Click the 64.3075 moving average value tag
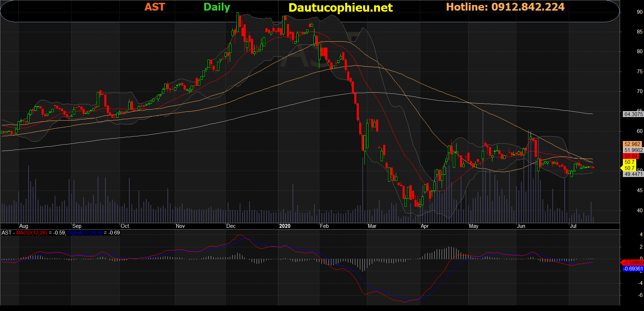This screenshot has height=311, width=644. point(633,114)
